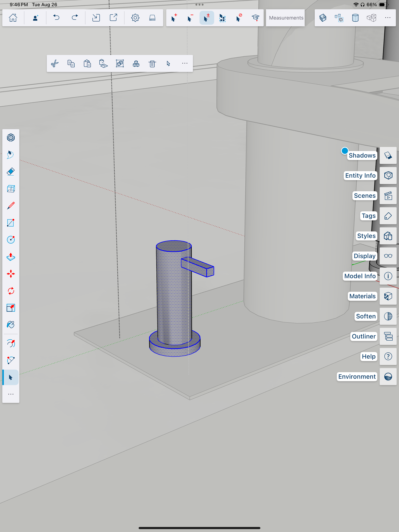This screenshot has height=532, width=399.
Task: Select the Move tool
Action: [x=11, y=274]
